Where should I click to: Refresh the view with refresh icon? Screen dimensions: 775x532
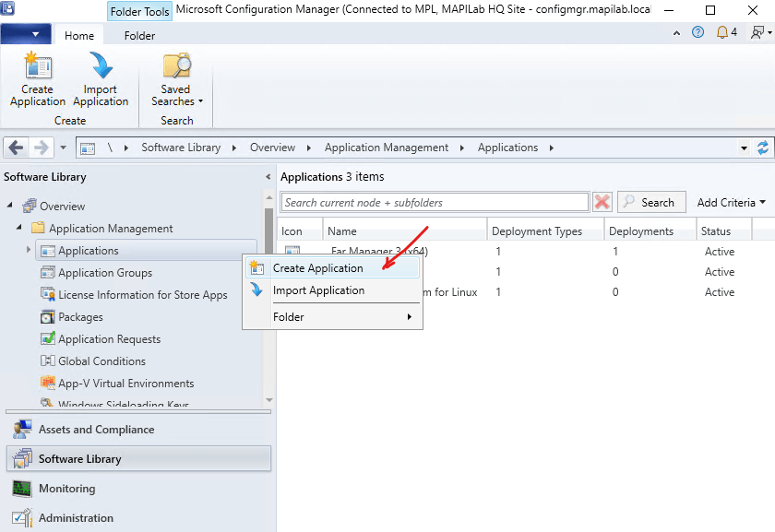763,148
